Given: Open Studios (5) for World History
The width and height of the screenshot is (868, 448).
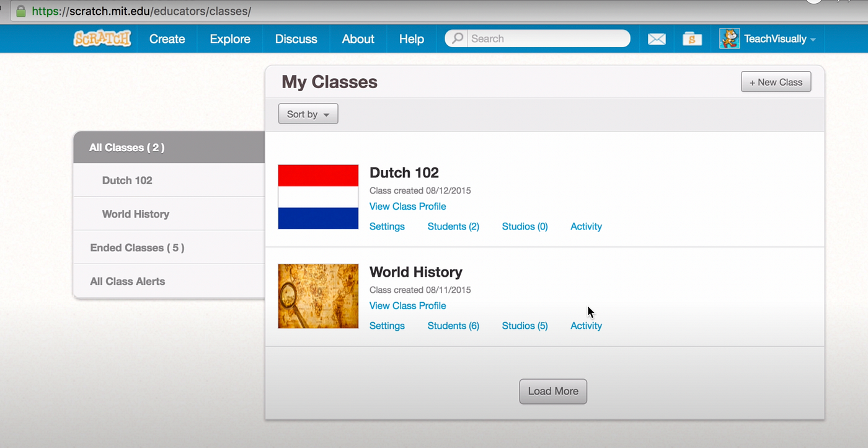Looking at the screenshot, I should tap(525, 326).
